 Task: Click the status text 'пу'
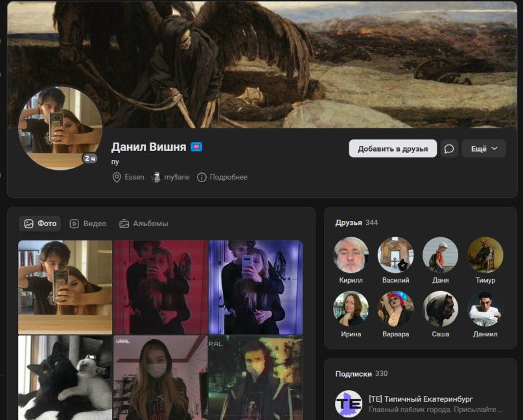[x=115, y=162]
